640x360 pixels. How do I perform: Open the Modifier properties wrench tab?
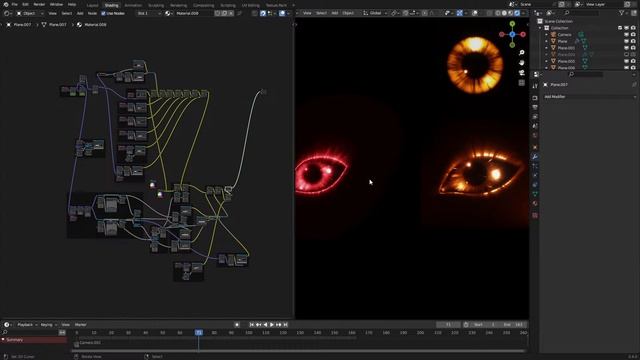[x=535, y=156]
